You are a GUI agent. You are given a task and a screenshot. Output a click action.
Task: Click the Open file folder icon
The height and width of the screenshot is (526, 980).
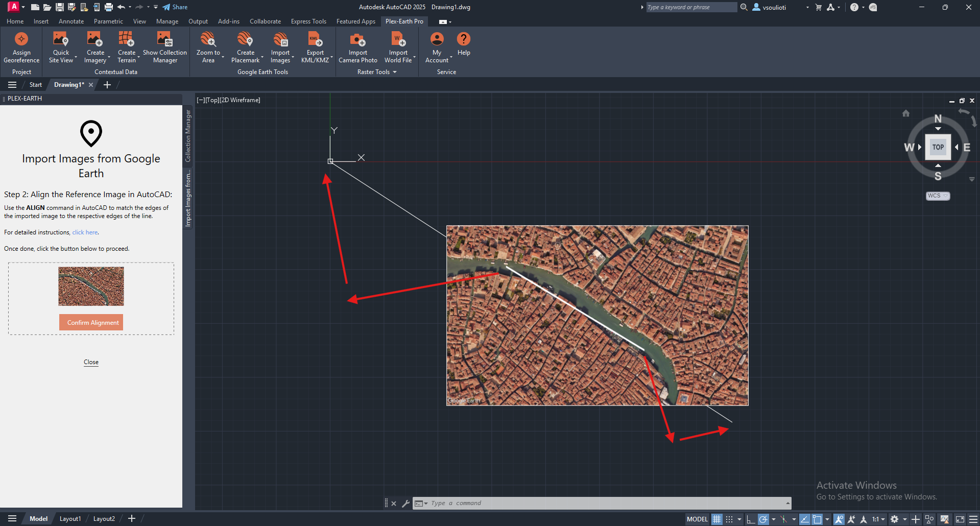(47, 7)
